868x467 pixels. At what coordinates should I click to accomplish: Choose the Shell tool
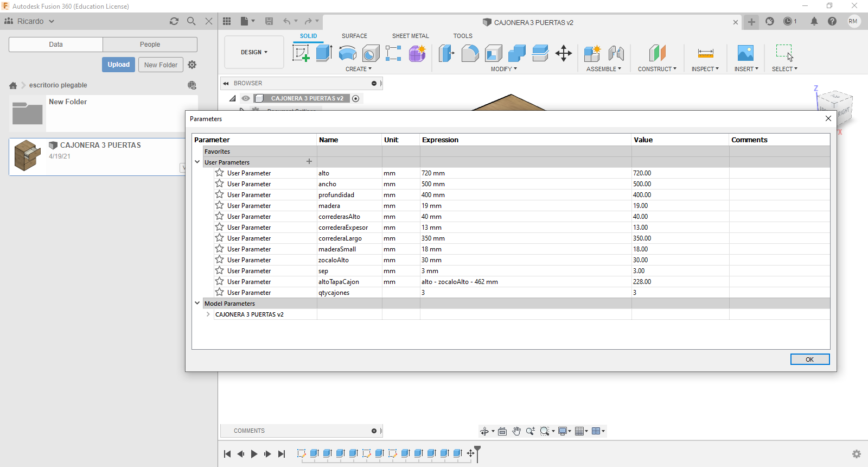click(494, 53)
